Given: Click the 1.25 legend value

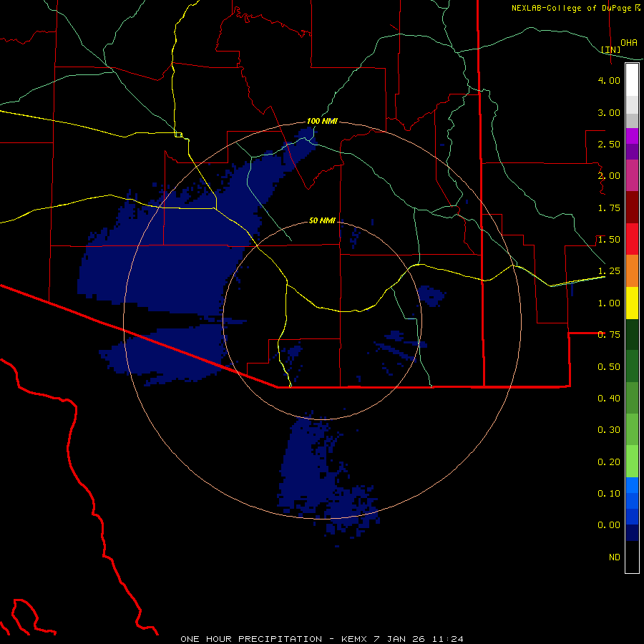Looking at the screenshot, I should tap(609, 271).
